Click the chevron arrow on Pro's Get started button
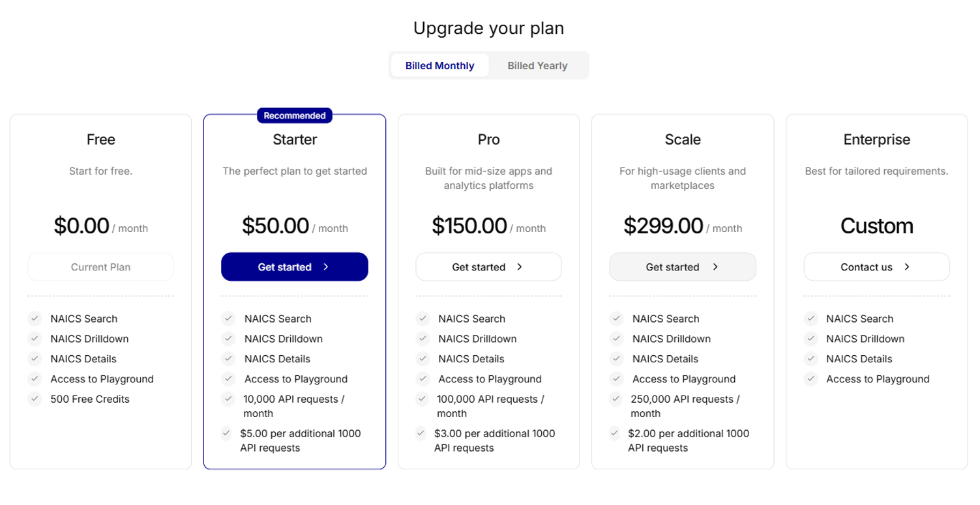This screenshot has width=980, height=505. click(x=519, y=267)
